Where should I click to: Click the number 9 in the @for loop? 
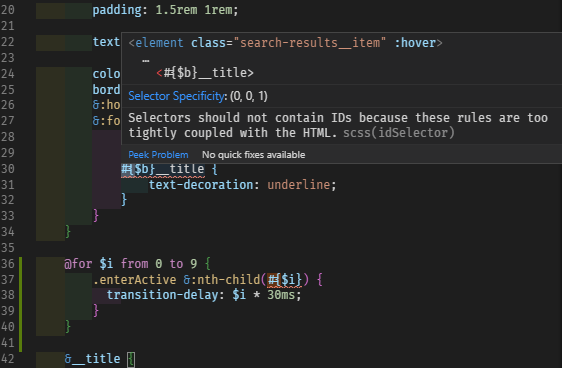(x=194, y=264)
